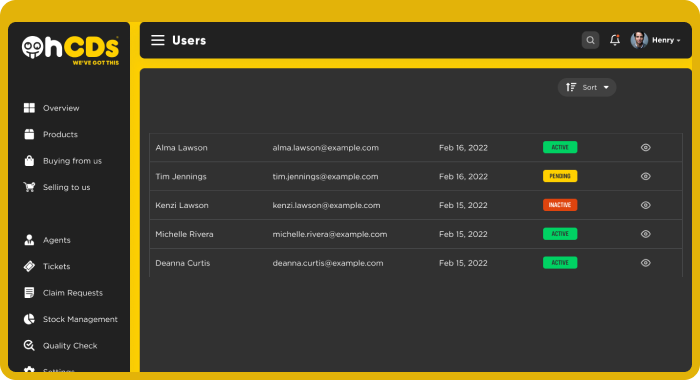
Task: Click the Tickets tag icon
Action: pyautogui.click(x=29, y=266)
